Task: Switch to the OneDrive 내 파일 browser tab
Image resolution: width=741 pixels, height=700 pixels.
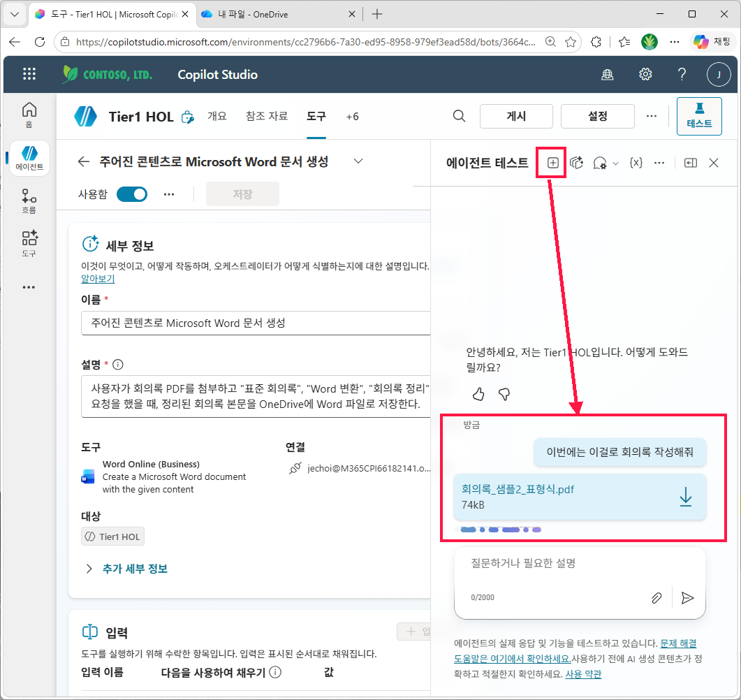Action: [x=279, y=14]
